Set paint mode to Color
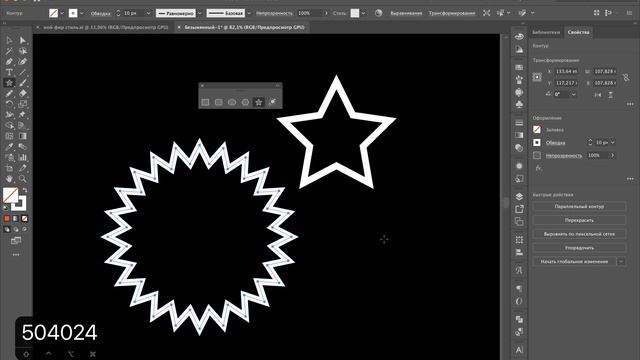Image resolution: width=640 pixels, height=360 pixels. (x=7, y=219)
